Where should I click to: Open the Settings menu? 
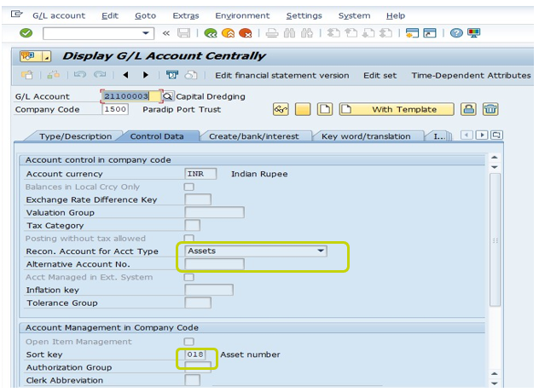[304, 16]
